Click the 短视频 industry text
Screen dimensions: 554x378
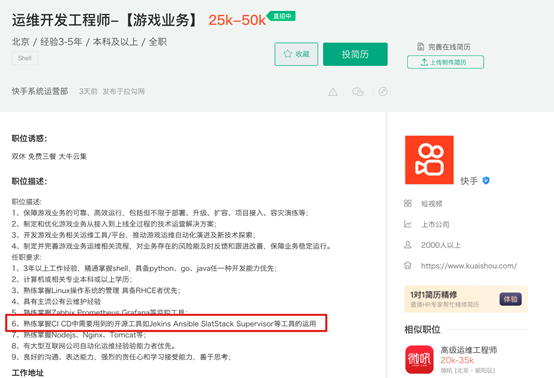(431, 204)
